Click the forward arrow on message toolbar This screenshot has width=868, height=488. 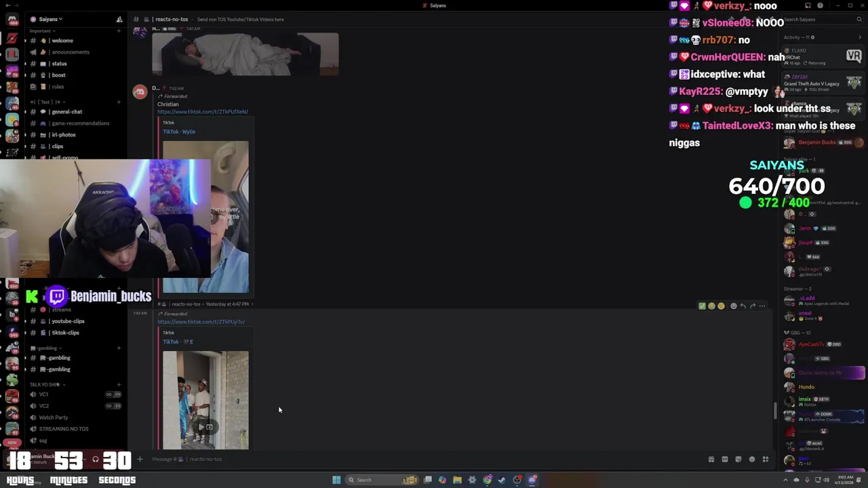752,306
